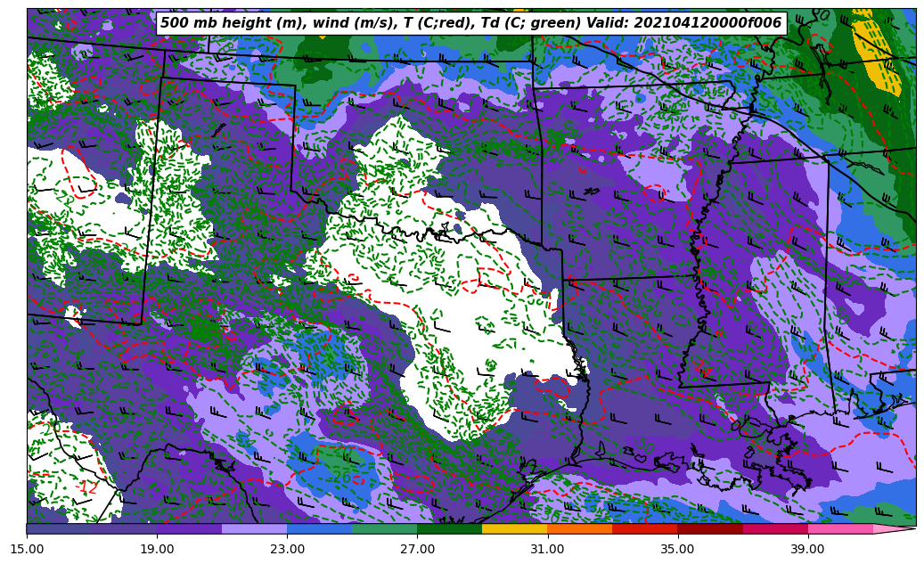Pick the bright red colorbar segment

(644, 528)
